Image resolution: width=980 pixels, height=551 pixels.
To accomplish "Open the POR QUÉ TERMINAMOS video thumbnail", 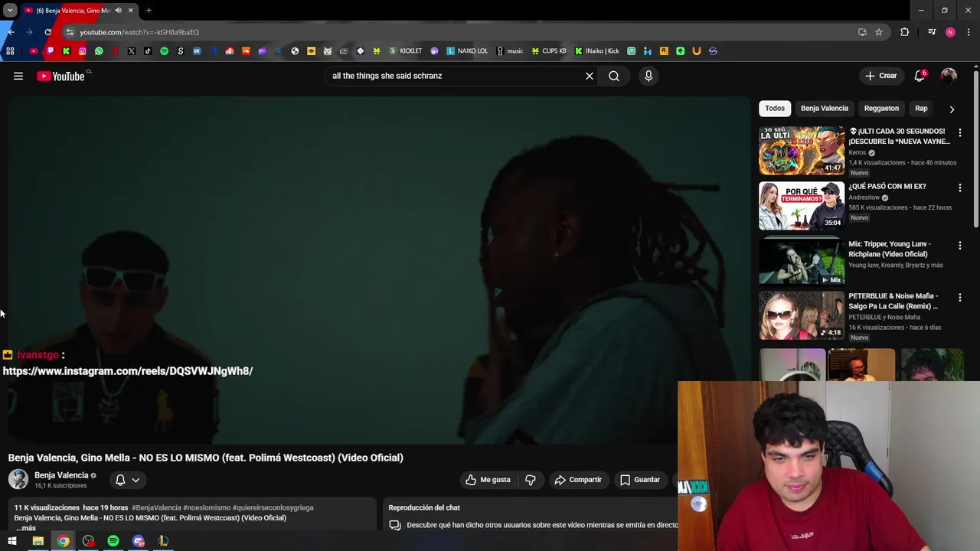I will coord(802,206).
